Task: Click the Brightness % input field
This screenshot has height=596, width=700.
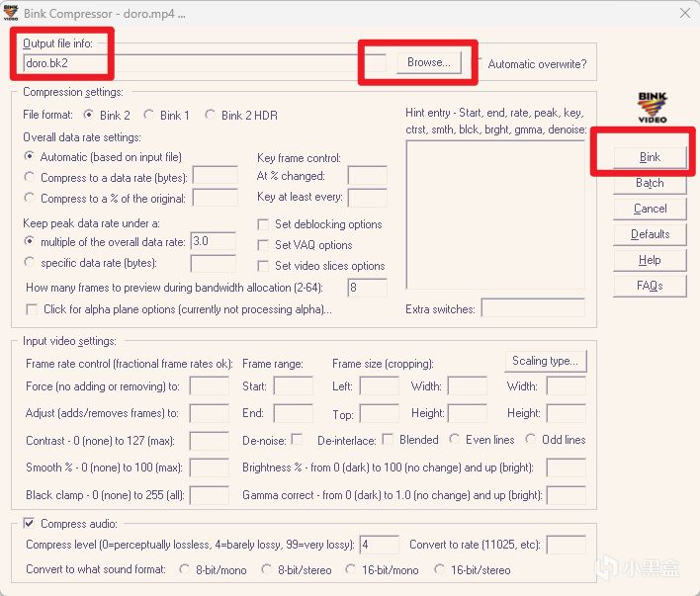Action: [567, 468]
